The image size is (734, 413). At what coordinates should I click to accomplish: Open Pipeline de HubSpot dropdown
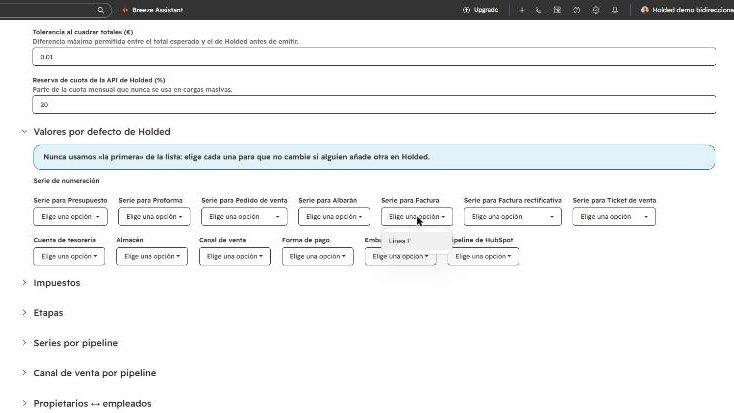tap(483, 257)
